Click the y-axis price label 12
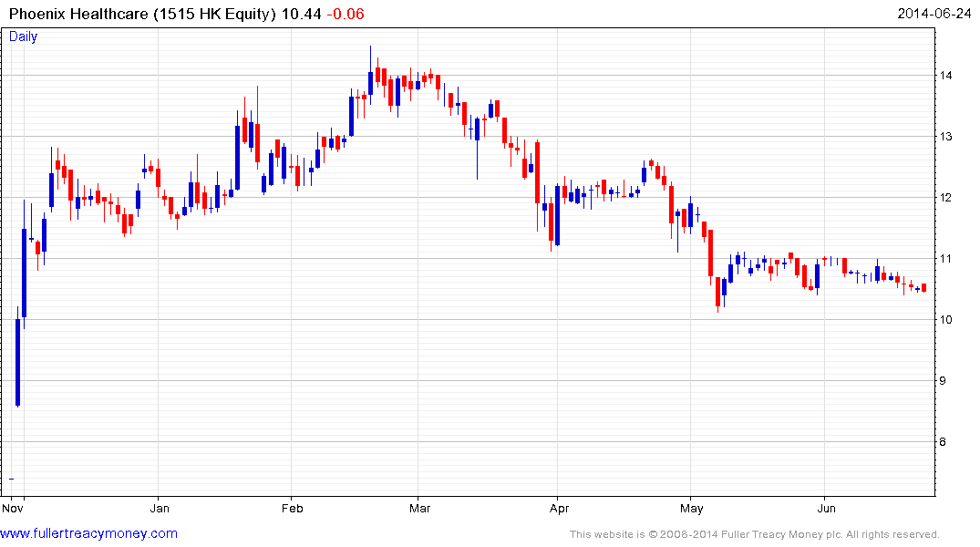Viewport: 980px width, 547px height. point(945,198)
